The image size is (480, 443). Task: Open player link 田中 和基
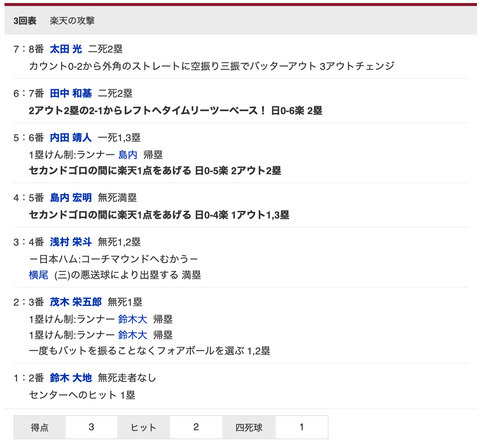(x=71, y=93)
